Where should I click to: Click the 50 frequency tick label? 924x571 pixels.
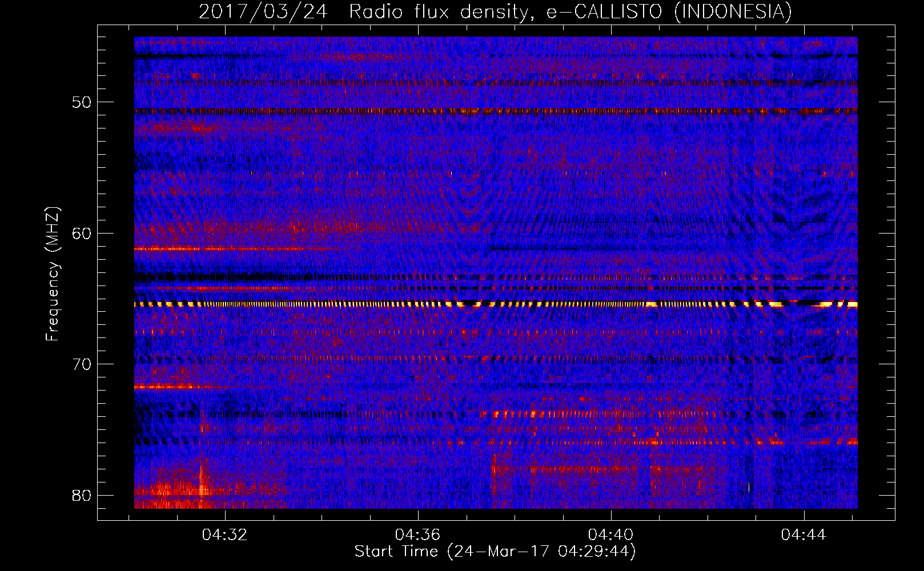[x=82, y=102]
